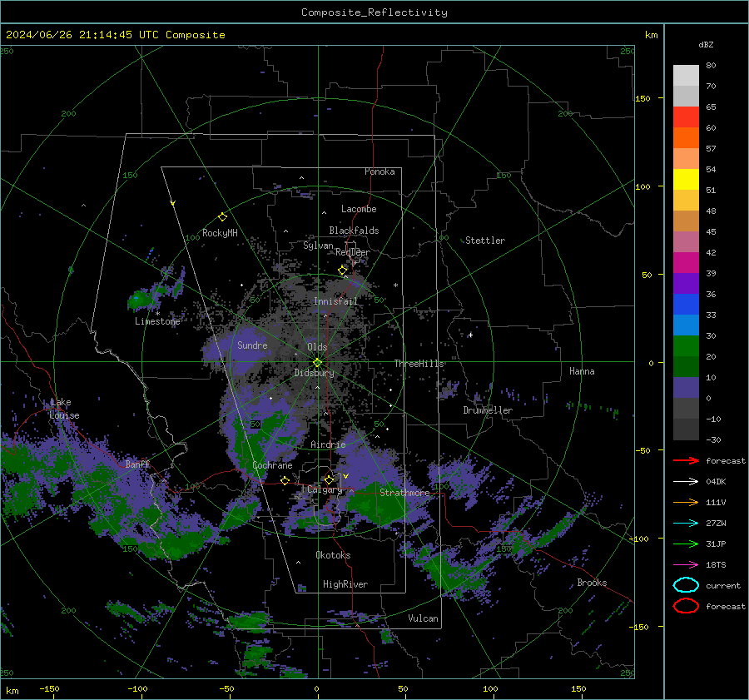This screenshot has width=749, height=700.
Task: Click the magenta 18TS arrow in legend
Action: [686, 565]
